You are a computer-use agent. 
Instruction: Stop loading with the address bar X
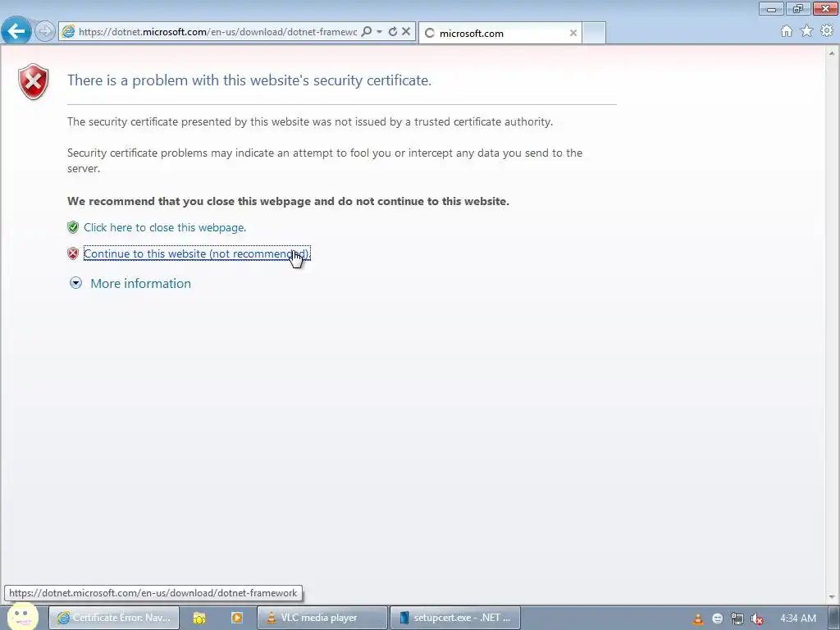point(406,32)
